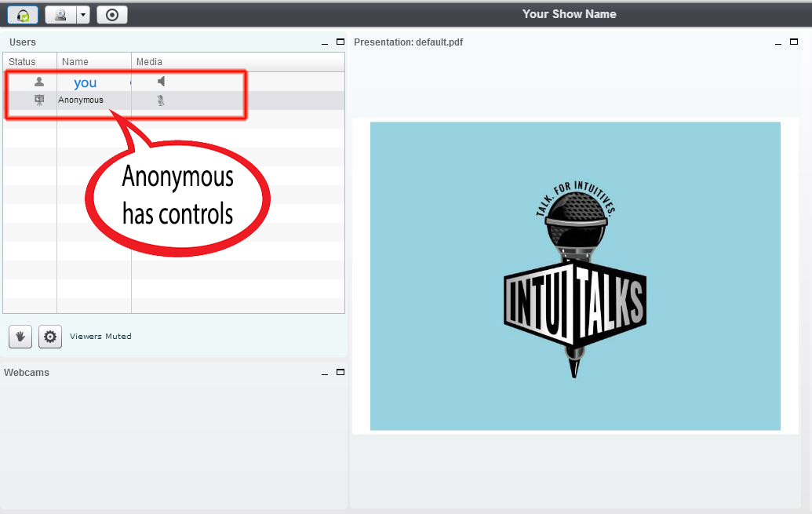Click the presenter icon beside Anonymous
812x514 pixels.
click(x=39, y=100)
